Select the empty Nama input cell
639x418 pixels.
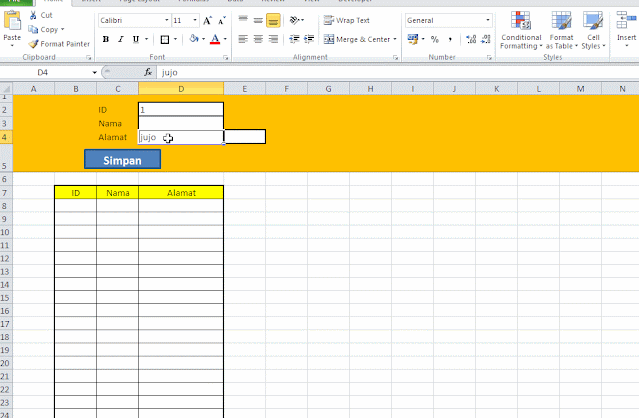181,123
